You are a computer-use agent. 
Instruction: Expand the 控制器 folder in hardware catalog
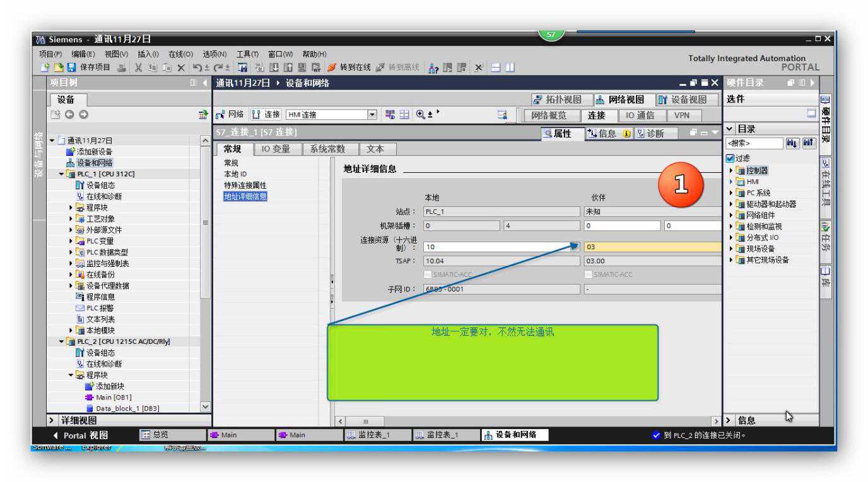point(731,170)
